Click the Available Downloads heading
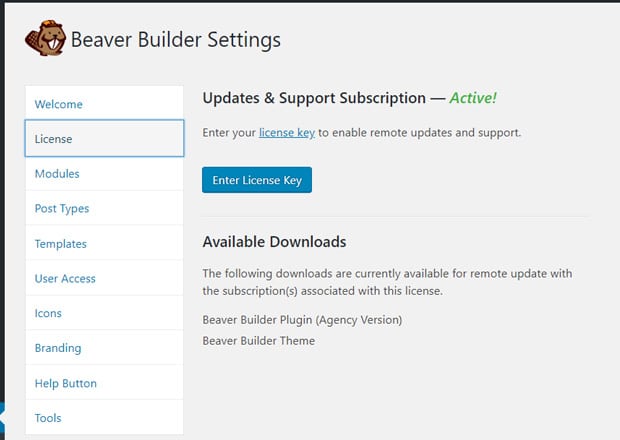This screenshot has width=620, height=440. pyautogui.click(x=274, y=242)
